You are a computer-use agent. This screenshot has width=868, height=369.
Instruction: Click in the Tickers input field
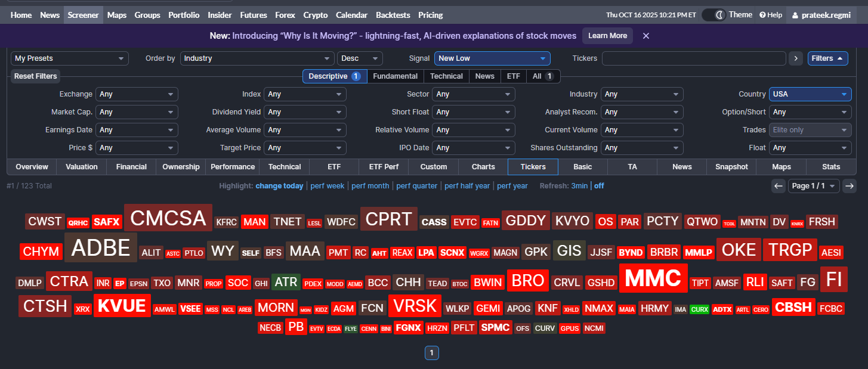point(694,58)
